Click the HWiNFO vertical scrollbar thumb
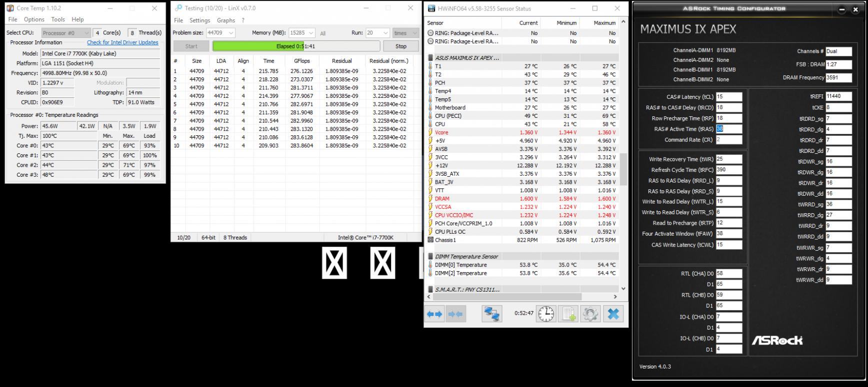Viewport: 868px width, 387px height. (x=623, y=169)
